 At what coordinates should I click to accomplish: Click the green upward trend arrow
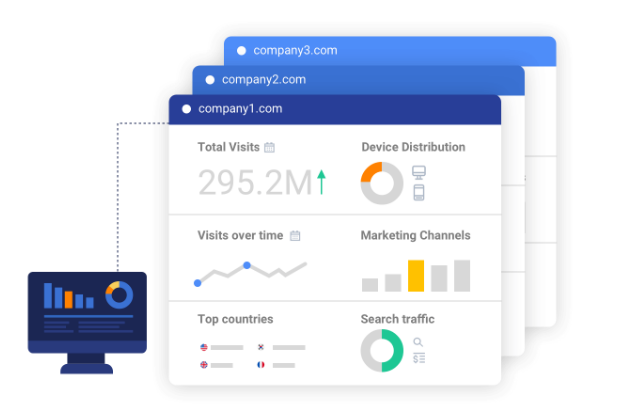(321, 182)
